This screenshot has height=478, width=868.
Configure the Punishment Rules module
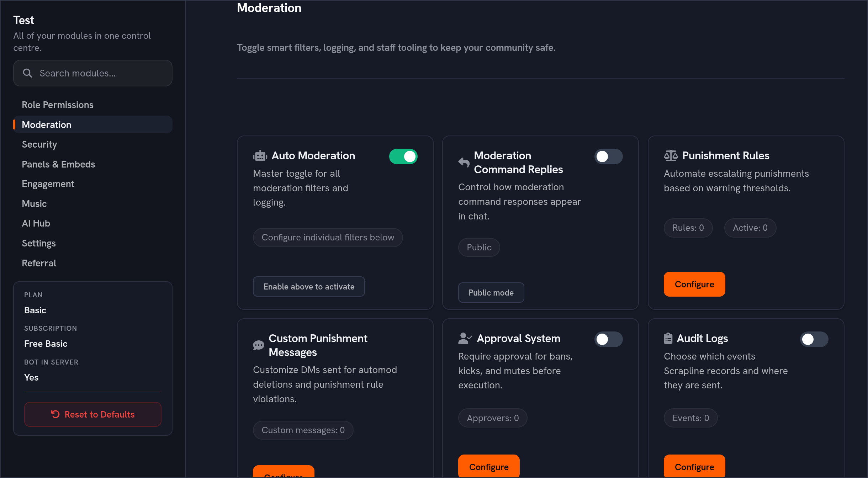[694, 284]
